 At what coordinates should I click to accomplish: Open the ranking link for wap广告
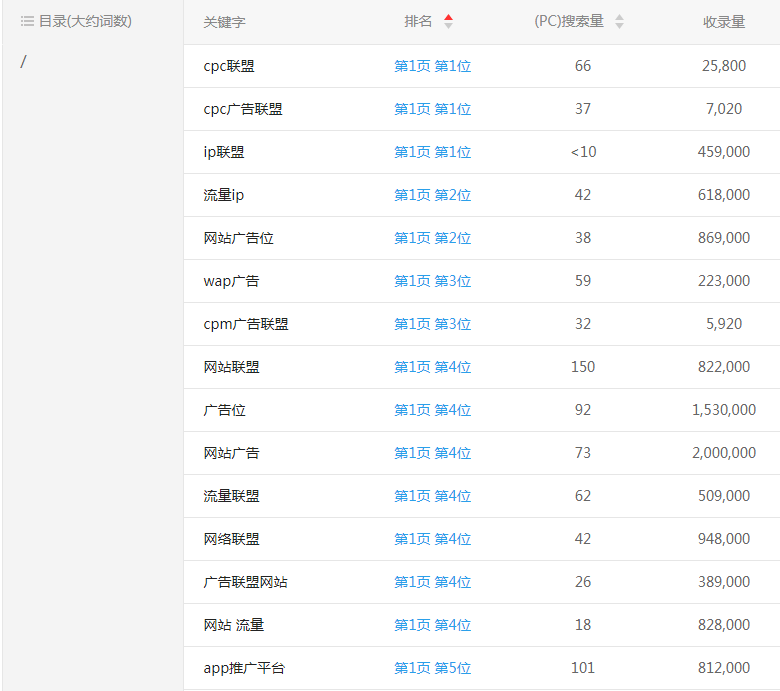(x=432, y=281)
